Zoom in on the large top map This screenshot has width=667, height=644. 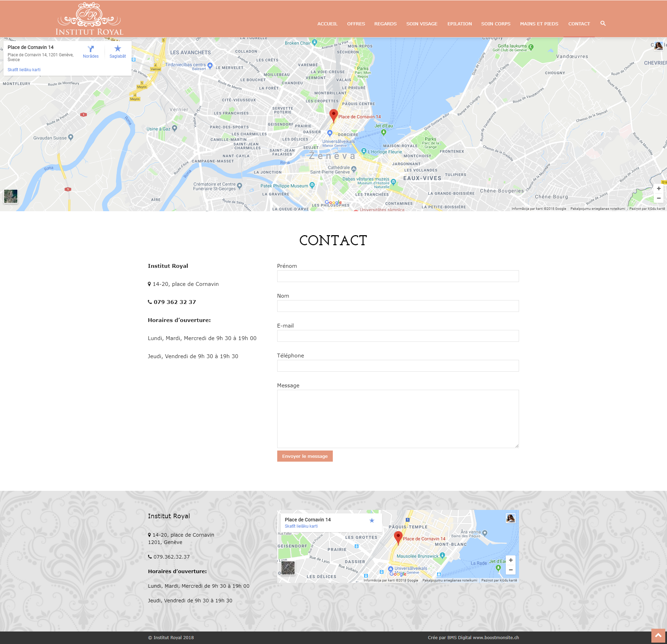tap(658, 189)
